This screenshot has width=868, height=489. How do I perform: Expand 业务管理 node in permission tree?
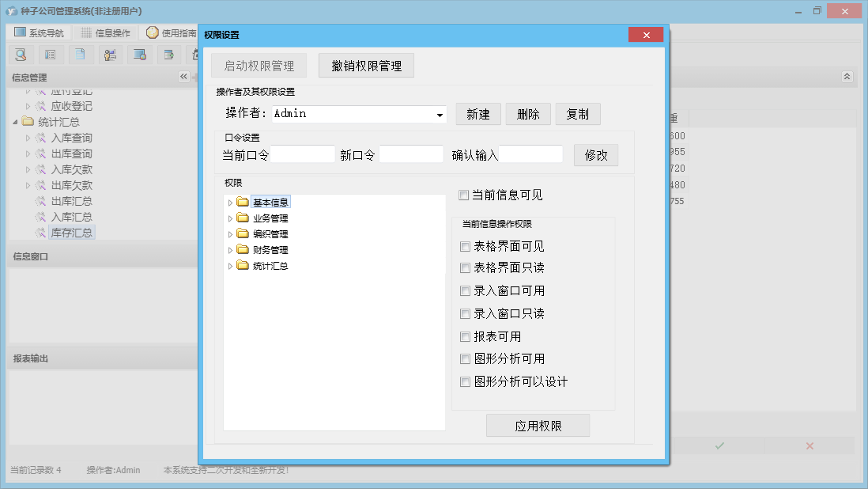(x=230, y=218)
